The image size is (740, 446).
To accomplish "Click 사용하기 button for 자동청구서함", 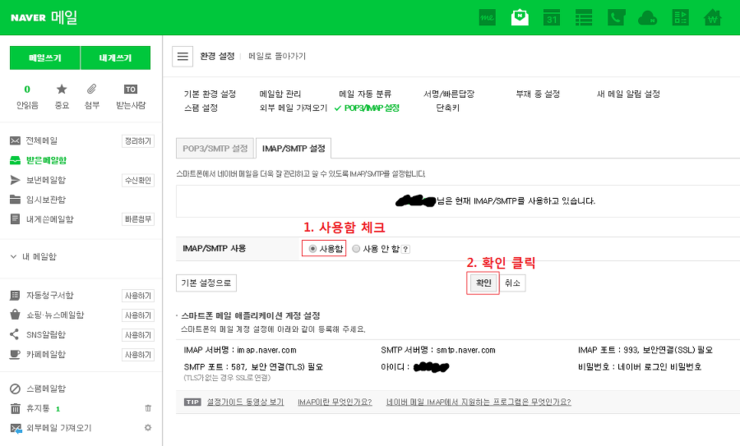I will coord(138,296).
